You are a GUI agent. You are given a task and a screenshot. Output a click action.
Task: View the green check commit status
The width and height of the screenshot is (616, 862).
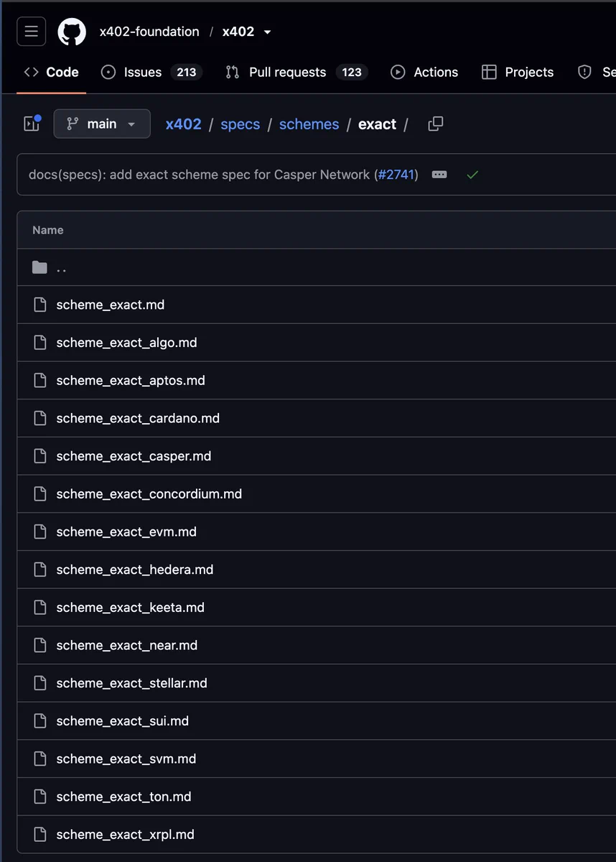(472, 175)
